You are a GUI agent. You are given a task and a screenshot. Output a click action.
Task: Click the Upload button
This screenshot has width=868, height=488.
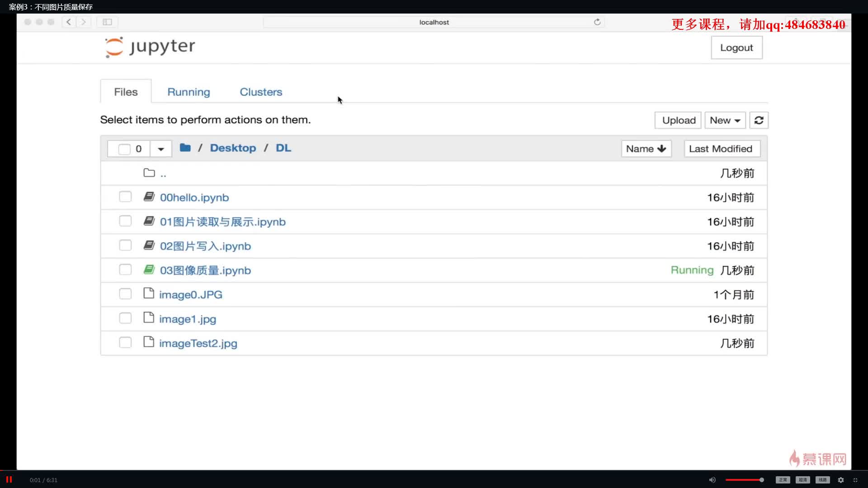[x=678, y=120]
